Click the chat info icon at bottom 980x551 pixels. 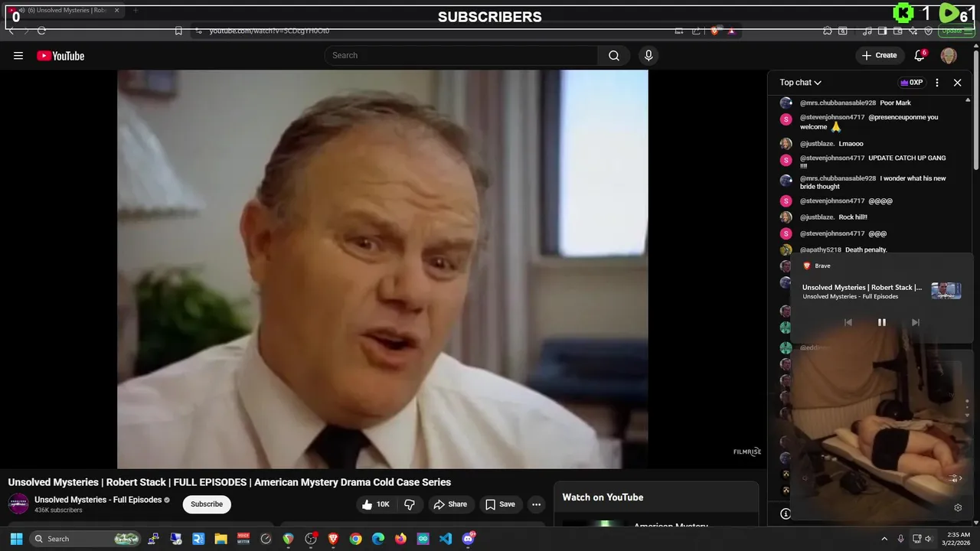point(786,514)
